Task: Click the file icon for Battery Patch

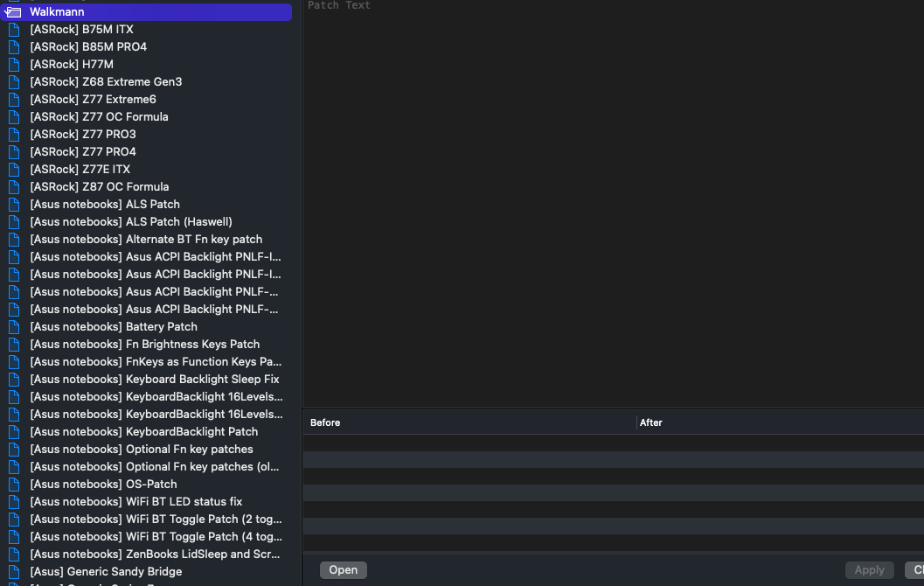Action: (14, 327)
